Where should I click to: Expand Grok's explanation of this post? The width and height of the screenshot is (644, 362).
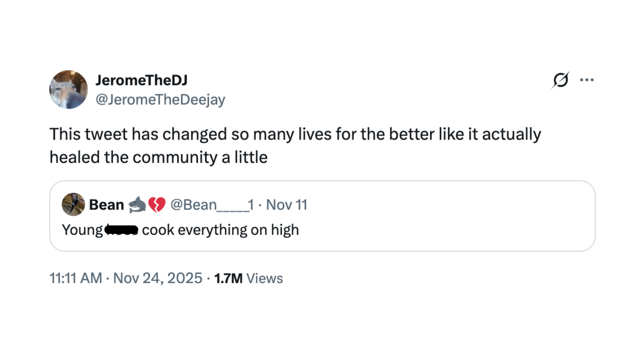pyautogui.click(x=561, y=80)
